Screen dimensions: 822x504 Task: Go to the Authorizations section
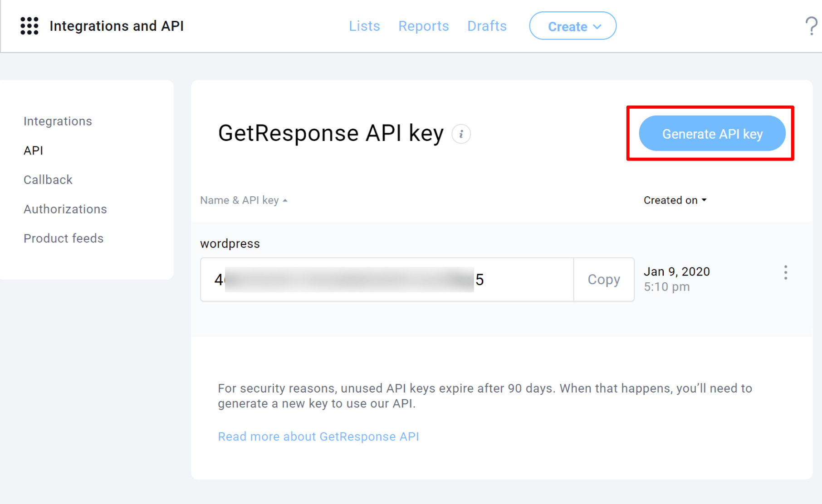click(65, 209)
